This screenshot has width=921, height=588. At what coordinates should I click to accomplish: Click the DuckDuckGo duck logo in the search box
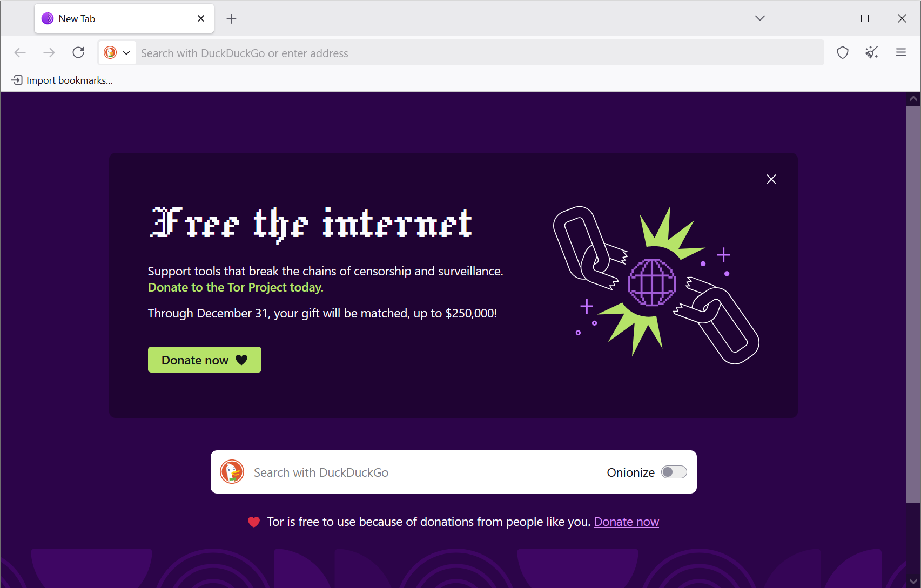pyautogui.click(x=232, y=472)
